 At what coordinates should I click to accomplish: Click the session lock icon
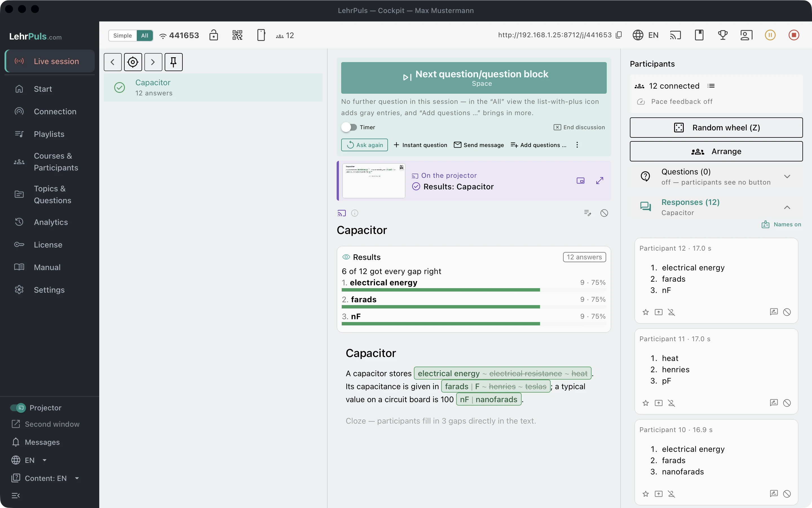point(214,35)
